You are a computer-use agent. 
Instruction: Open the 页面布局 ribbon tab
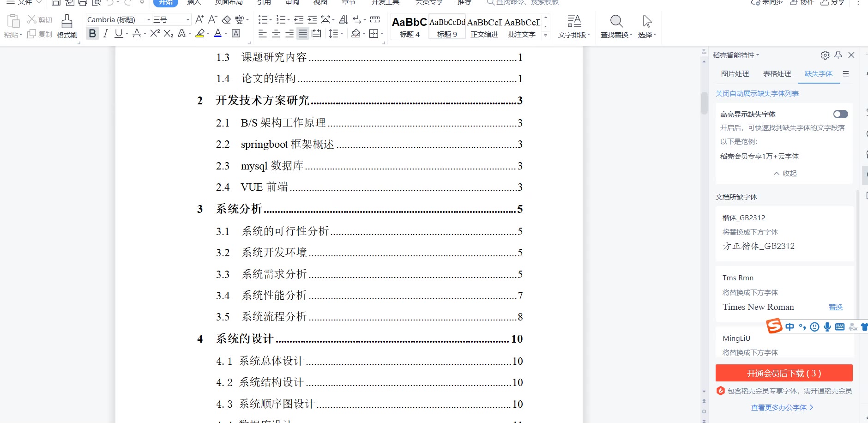point(229,2)
